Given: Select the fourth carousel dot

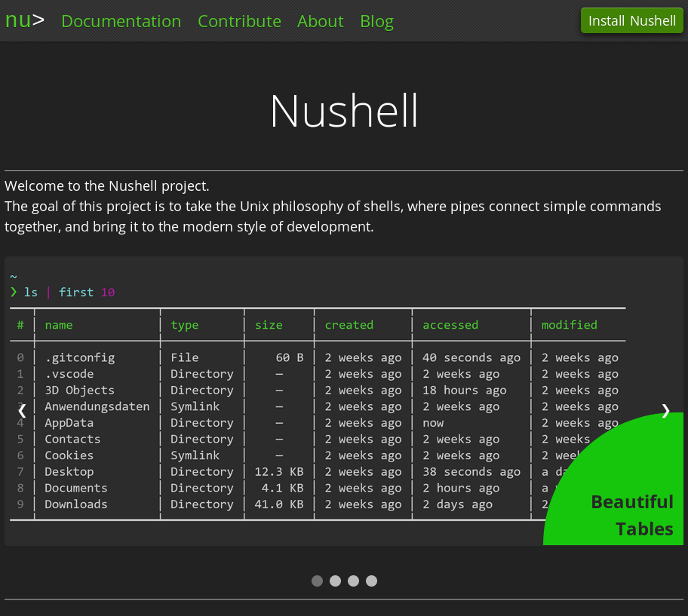Looking at the screenshot, I should click(x=371, y=581).
